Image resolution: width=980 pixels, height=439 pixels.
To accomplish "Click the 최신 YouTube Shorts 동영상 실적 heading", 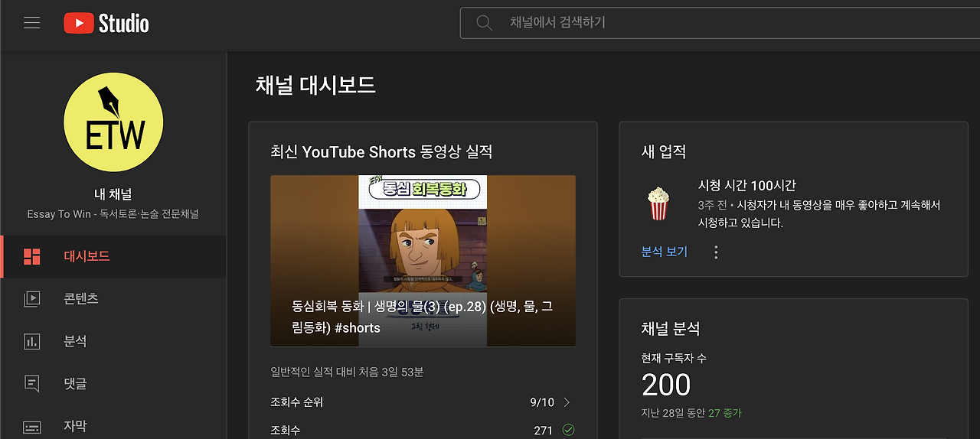I will tap(381, 151).
